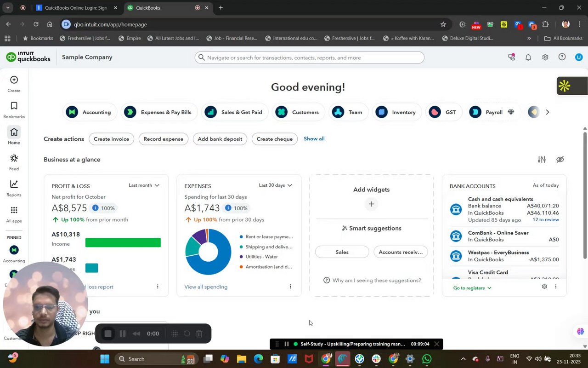Click Why am I seeing these suggestions

coord(372,280)
